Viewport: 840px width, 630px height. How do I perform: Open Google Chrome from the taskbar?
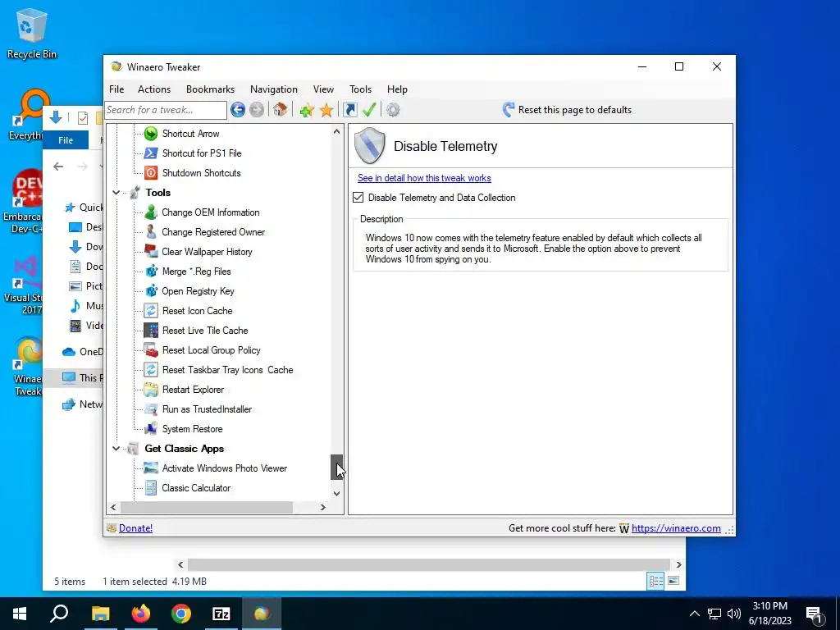click(x=181, y=614)
